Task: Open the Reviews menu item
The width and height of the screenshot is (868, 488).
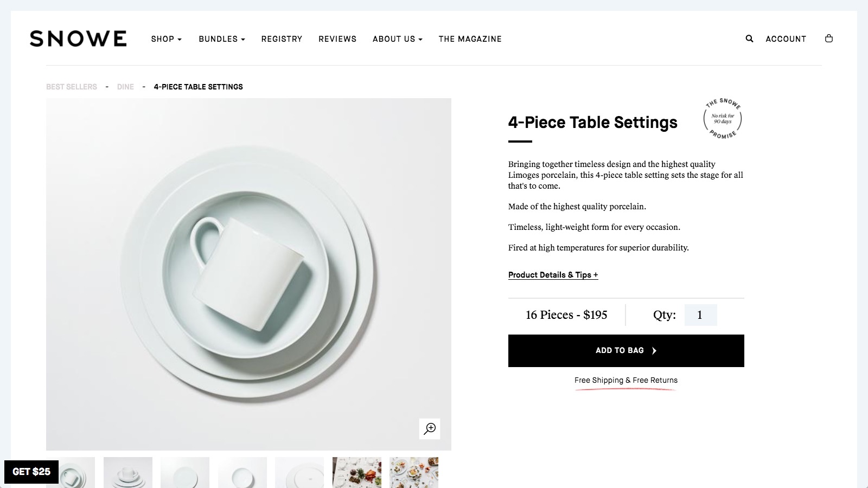Action: pyautogui.click(x=337, y=39)
